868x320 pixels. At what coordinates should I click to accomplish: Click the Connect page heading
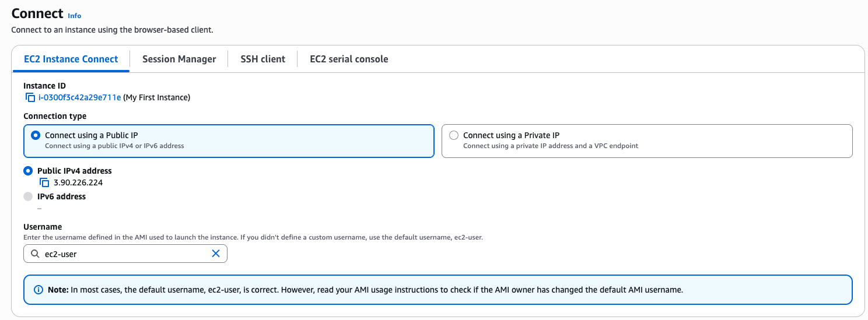pyautogui.click(x=37, y=13)
